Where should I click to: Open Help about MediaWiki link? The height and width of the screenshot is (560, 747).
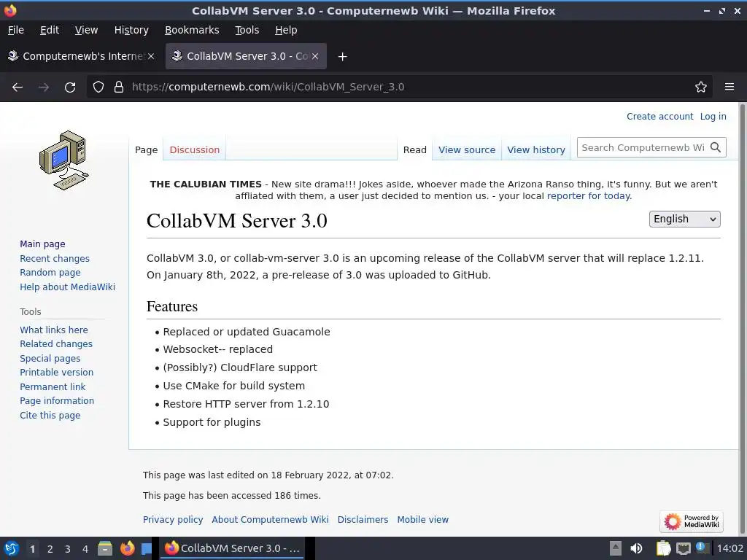pyautogui.click(x=67, y=287)
